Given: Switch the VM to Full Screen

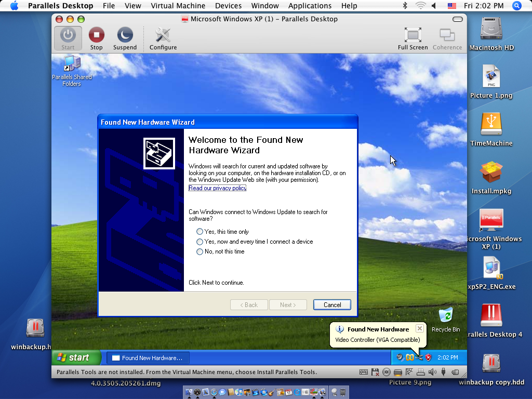Looking at the screenshot, I should click(x=413, y=38).
